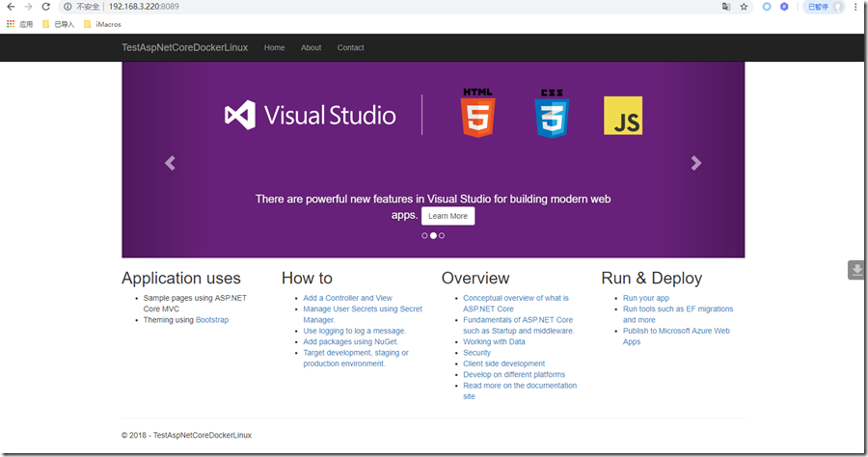The height and width of the screenshot is (457, 868).
Task: Click the CSS3 logo in the banner
Action: (x=552, y=114)
